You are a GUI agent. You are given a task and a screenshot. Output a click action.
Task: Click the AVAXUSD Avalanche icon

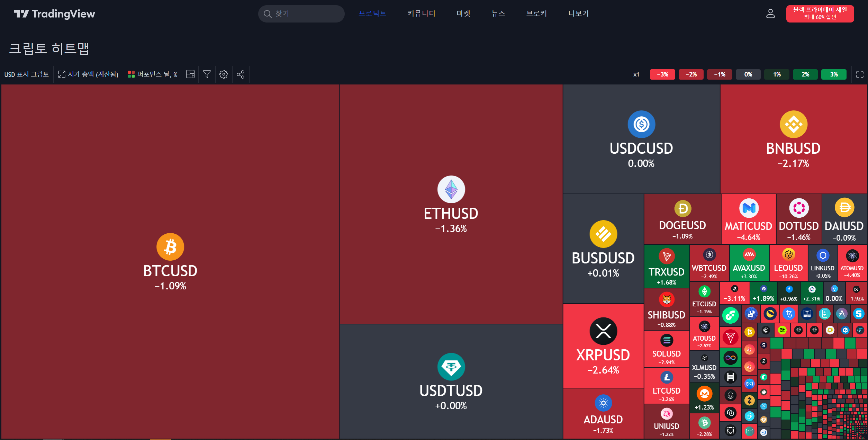749,254
